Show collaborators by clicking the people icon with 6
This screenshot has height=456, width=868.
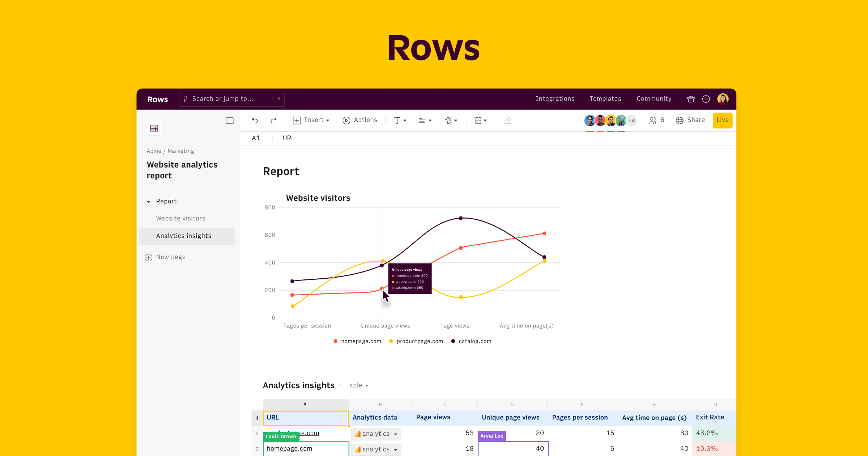656,120
